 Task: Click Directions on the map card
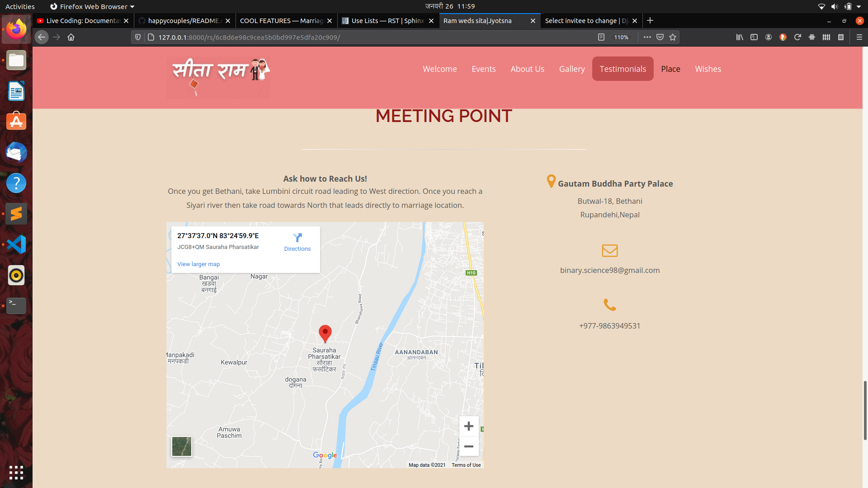[x=297, y=242]
